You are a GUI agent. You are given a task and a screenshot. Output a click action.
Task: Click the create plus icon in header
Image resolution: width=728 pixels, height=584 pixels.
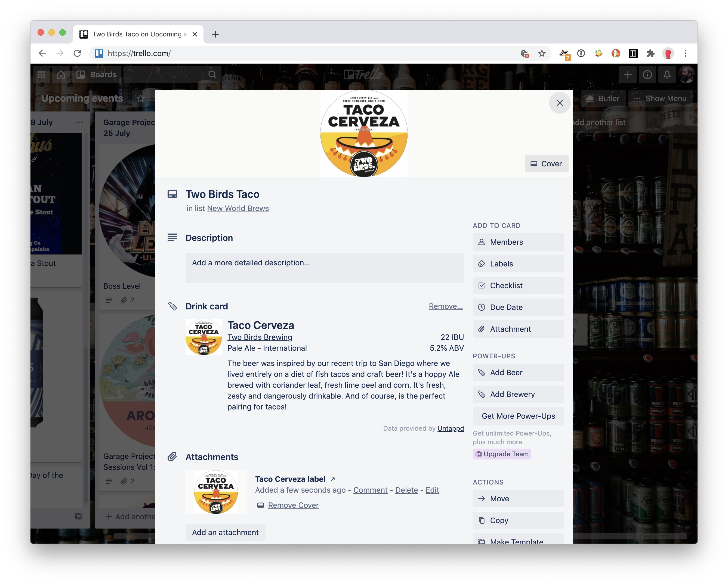(x=627, y=74)
